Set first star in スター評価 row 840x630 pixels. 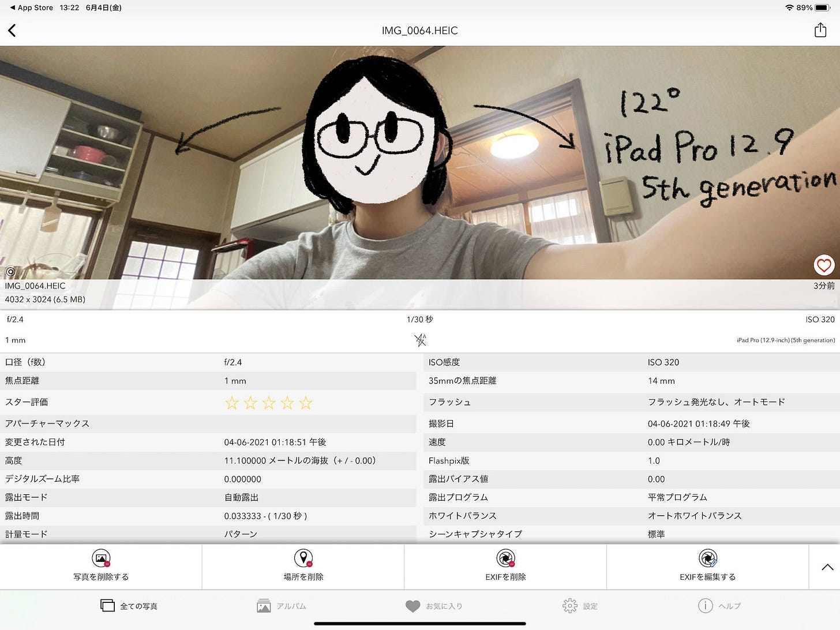point(232,403)
